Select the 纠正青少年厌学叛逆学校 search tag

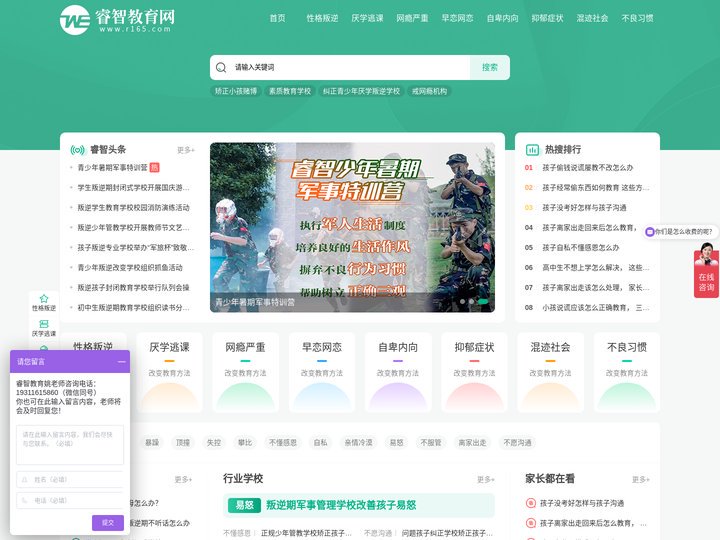click(x=361, y=91)
